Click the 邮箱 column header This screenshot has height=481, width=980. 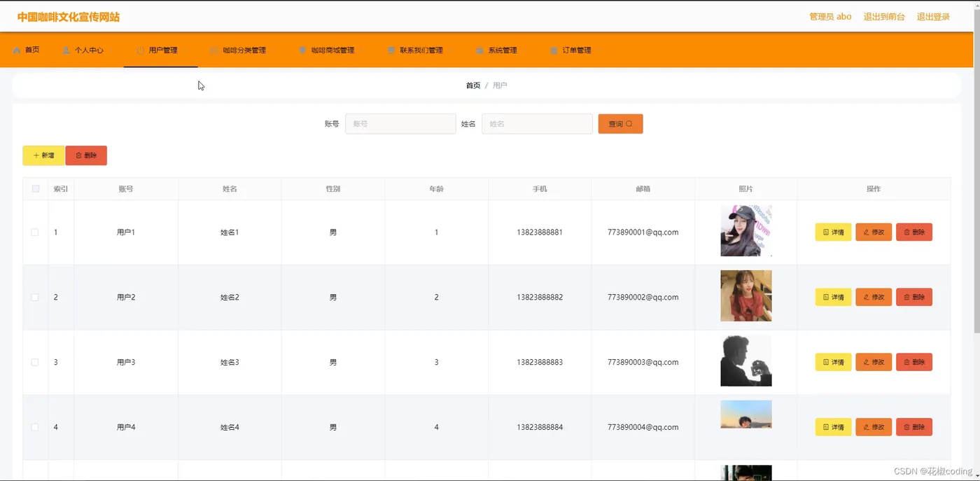coord(643,189)
